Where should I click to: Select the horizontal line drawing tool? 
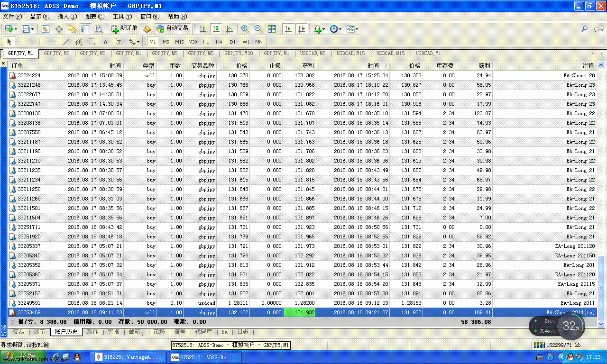(x=53, y=42)
